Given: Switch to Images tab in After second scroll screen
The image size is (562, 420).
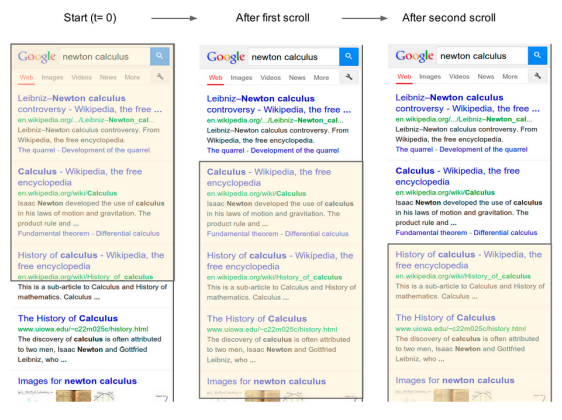Looking at the screenshot, I should (430, 77).
